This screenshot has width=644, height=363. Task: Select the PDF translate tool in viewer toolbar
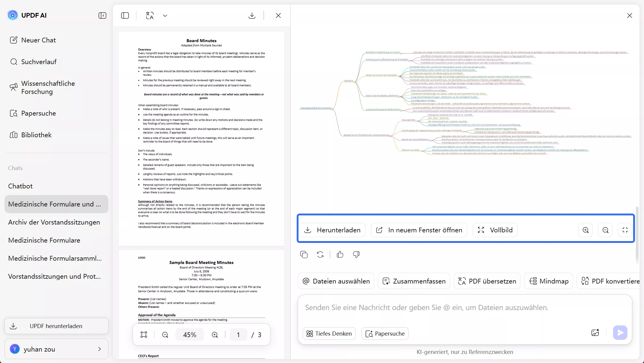[x=150, y=15]
